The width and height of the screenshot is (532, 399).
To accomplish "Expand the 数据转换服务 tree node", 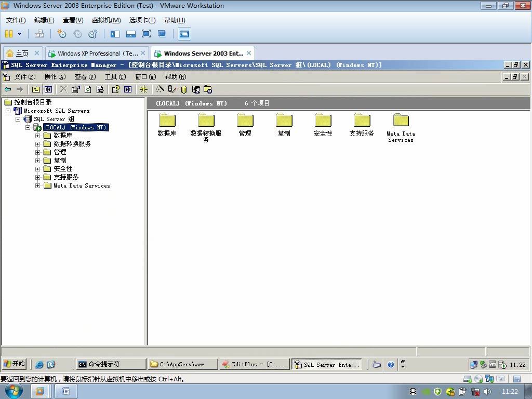I will pos(37,144).
